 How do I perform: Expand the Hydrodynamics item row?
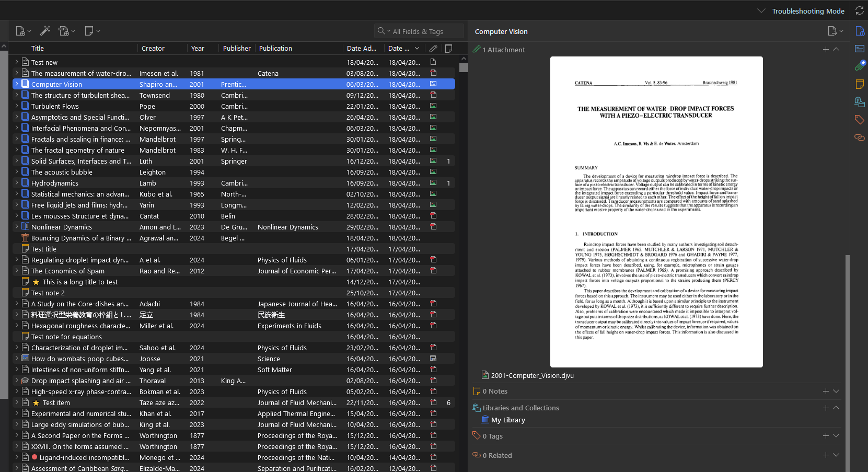coord(17,183)
